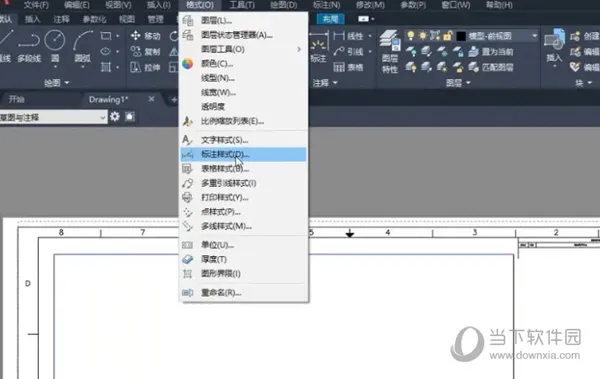Click the Text Style (文字样式) menu icon
Image resolution: width=600 pixels, height=379 pixels.
[x=188, y=140]
